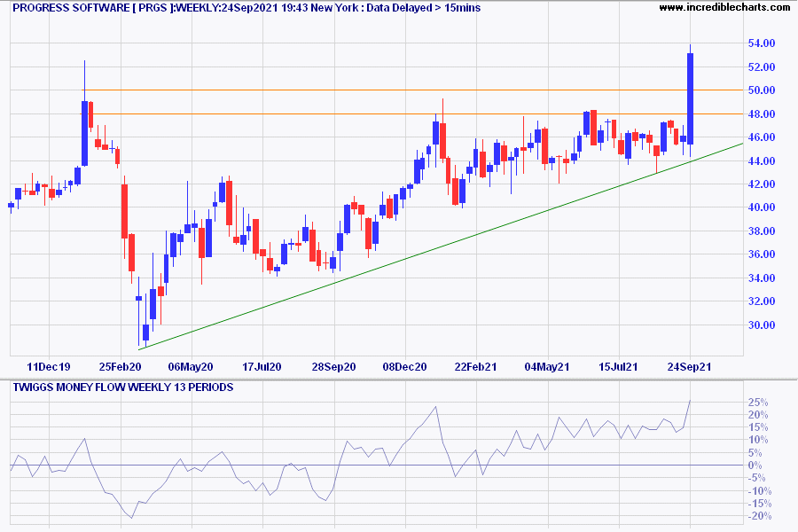Select the 24Sep21 date label
Image resolution: width=798 pixels, height=532 pixels.
[690, 366]
